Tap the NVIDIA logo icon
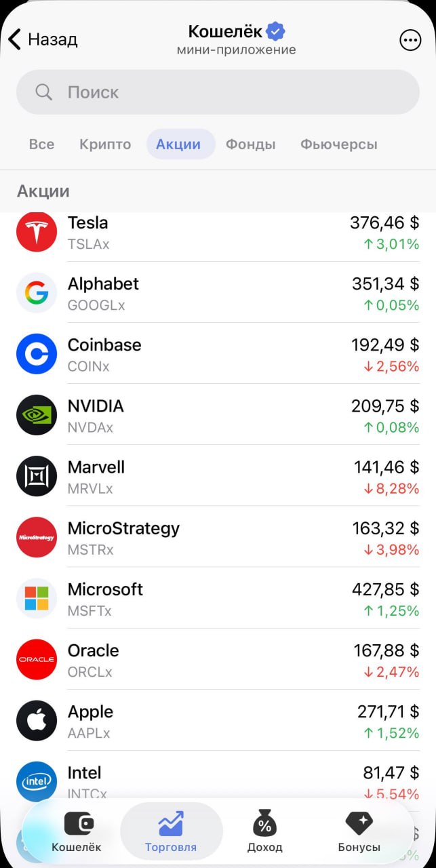The image size is (436, 868). point(37,415)
